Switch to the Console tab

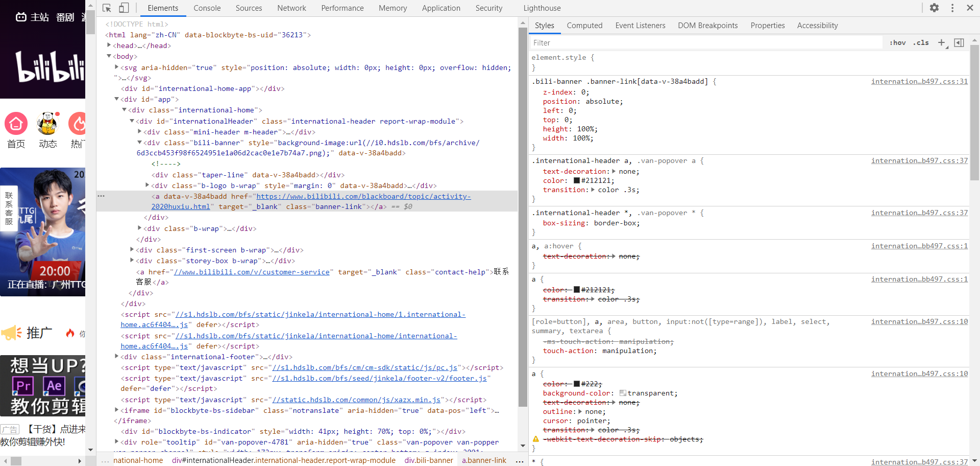click(207, 8)
